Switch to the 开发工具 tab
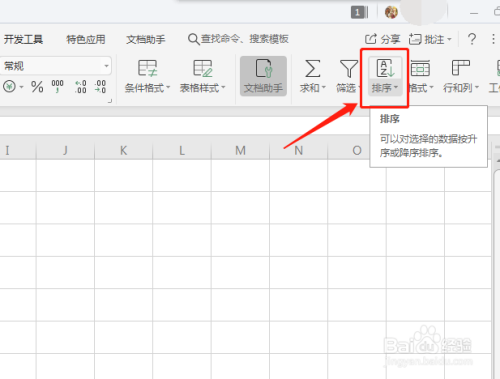Viewport: 500px width, 379px height. click(23, 39)
